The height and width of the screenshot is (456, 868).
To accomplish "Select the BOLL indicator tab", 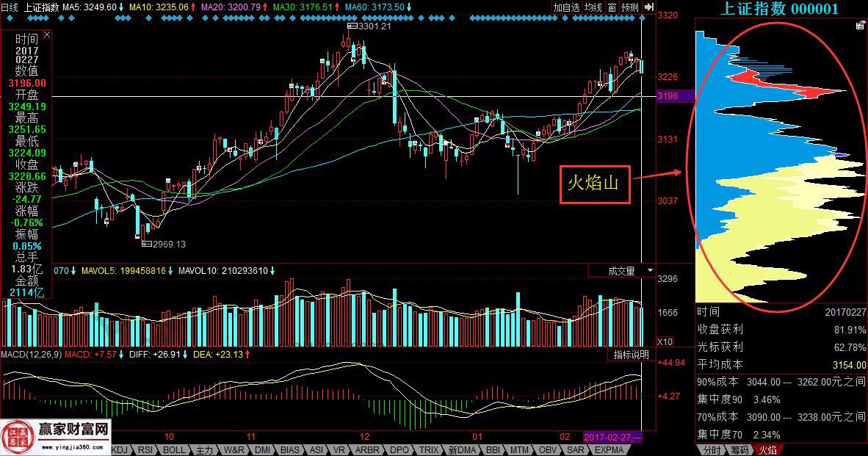I will tap(174, 449).
